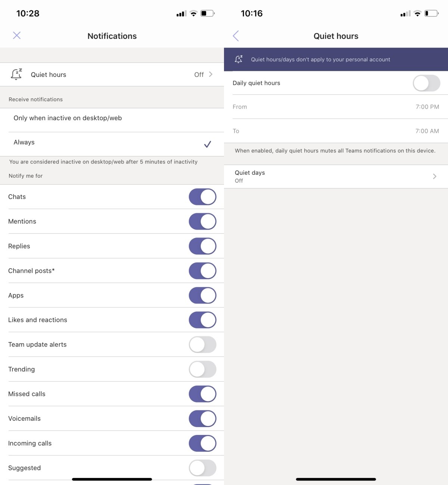Turn off Mentions notifications switch
448x485 pixels.
tap(202, 221)
